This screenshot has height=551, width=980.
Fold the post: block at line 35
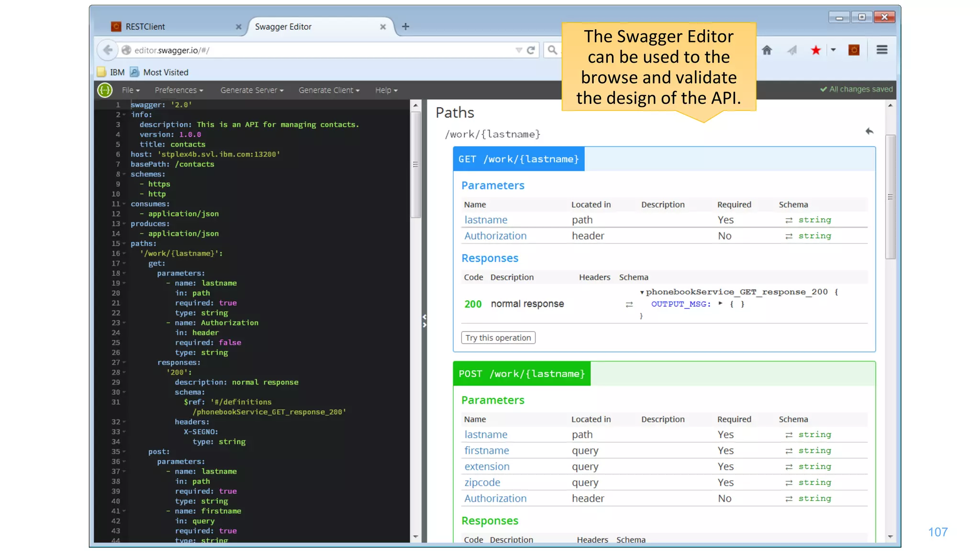[124, 452]
